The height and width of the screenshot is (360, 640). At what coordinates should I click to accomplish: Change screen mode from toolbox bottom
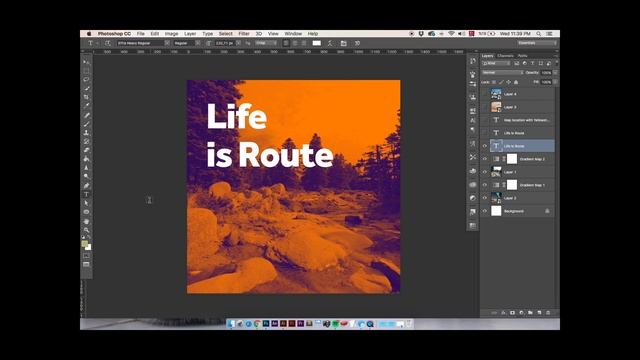[86, 264]
